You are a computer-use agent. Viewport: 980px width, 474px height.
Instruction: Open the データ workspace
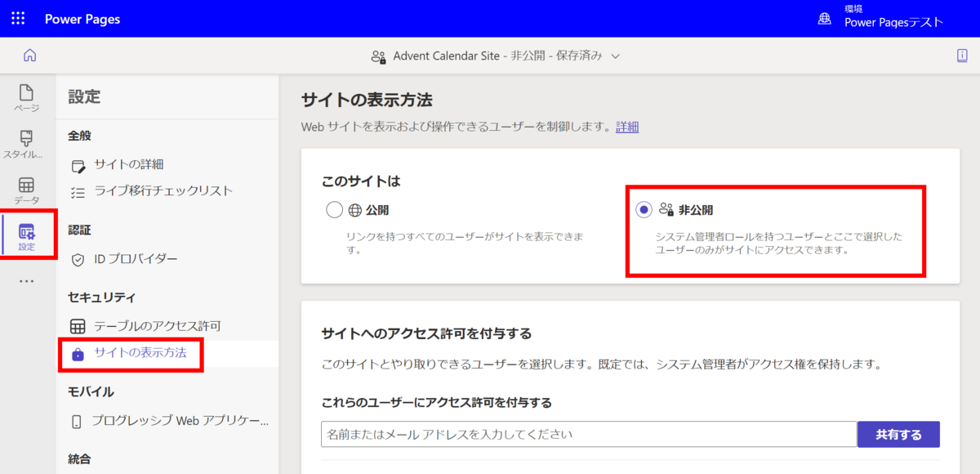pyautogui.click(x=27, y=190)
